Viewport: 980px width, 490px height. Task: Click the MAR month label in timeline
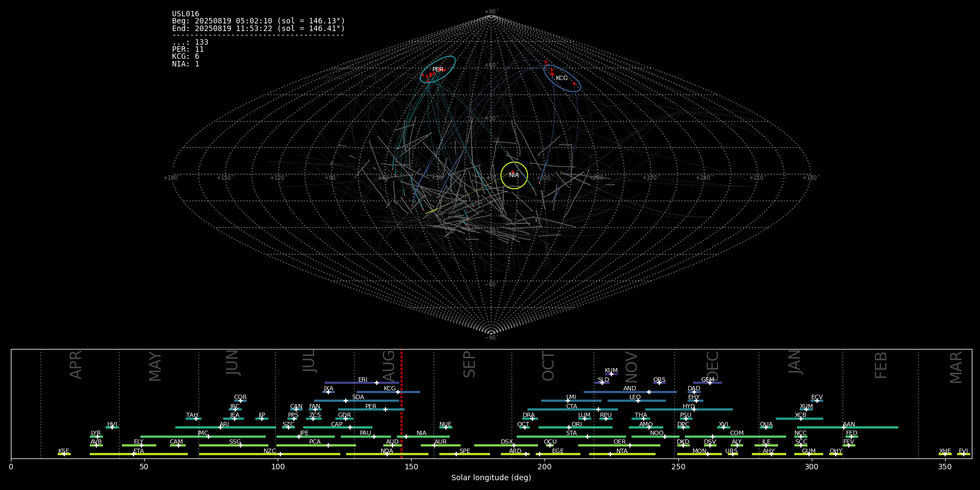click(x=956, y=367)
